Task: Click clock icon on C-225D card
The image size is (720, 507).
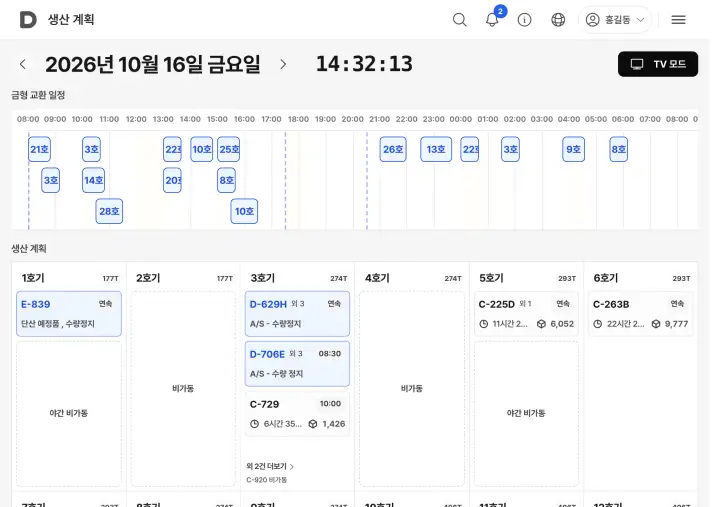Action: [484, 324]
